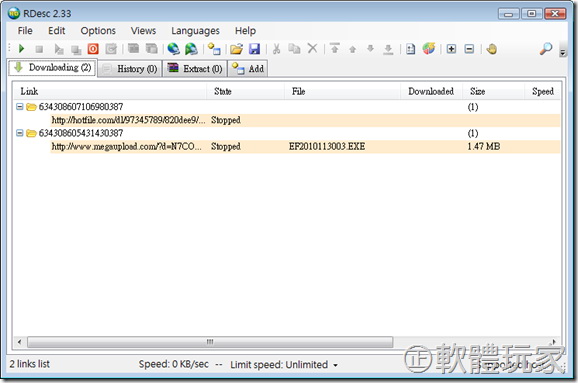Click the horizontal scrollbar thumb
578x383 pixels.
click(210, 342)
